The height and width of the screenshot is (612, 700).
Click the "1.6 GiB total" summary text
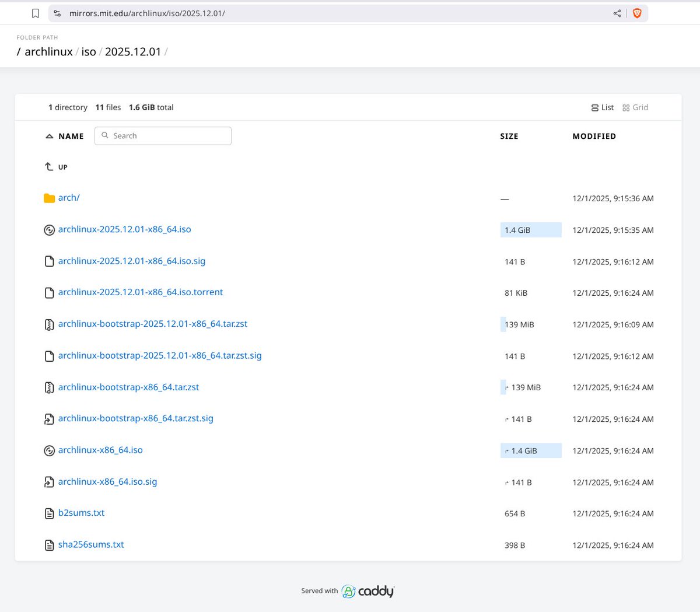[x=151, y=107]
